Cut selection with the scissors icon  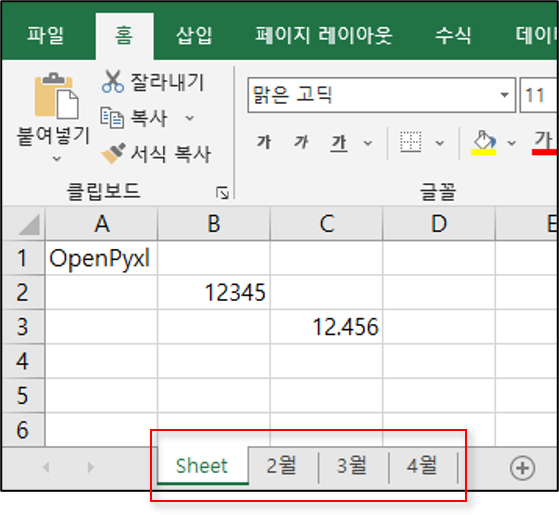113,82
